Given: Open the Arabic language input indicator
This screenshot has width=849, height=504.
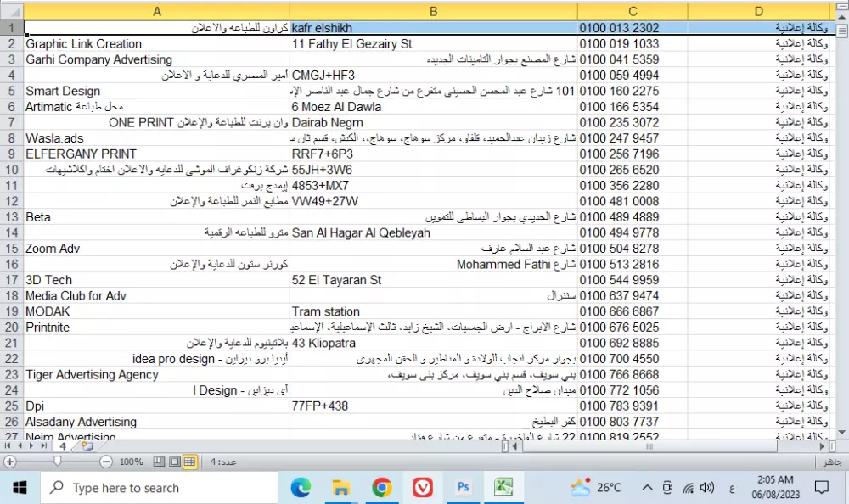Looking at the screenshot, I should 732,487.
